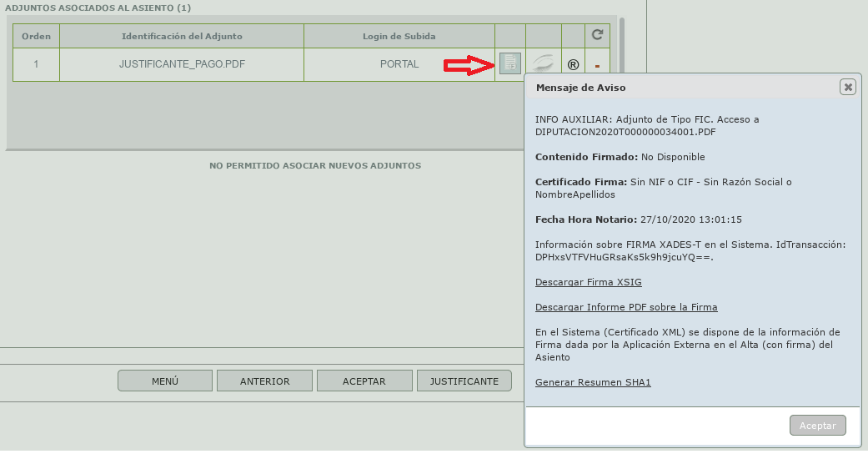This screenshot has height=459, width=868.
Task: Click the IdTransacción value DPHxsVTFVHuGRsaKs5k9h9jcuYQ==
Action: click(x=625, y=257)
